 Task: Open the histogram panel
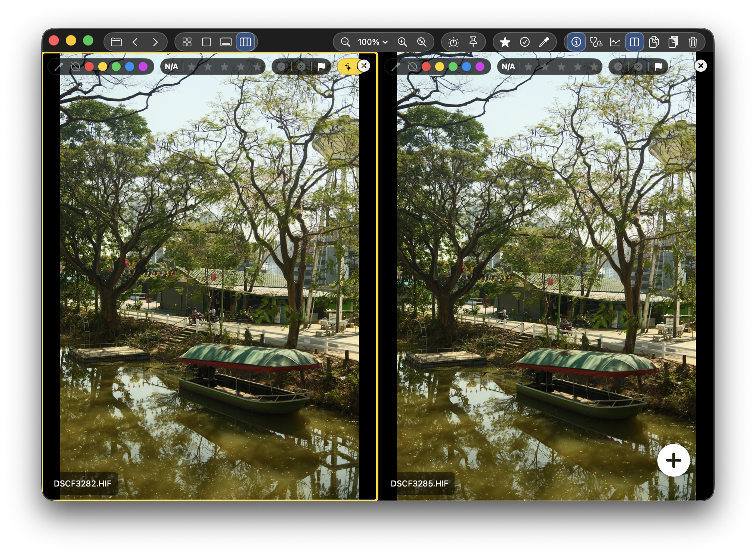point(616,42)
